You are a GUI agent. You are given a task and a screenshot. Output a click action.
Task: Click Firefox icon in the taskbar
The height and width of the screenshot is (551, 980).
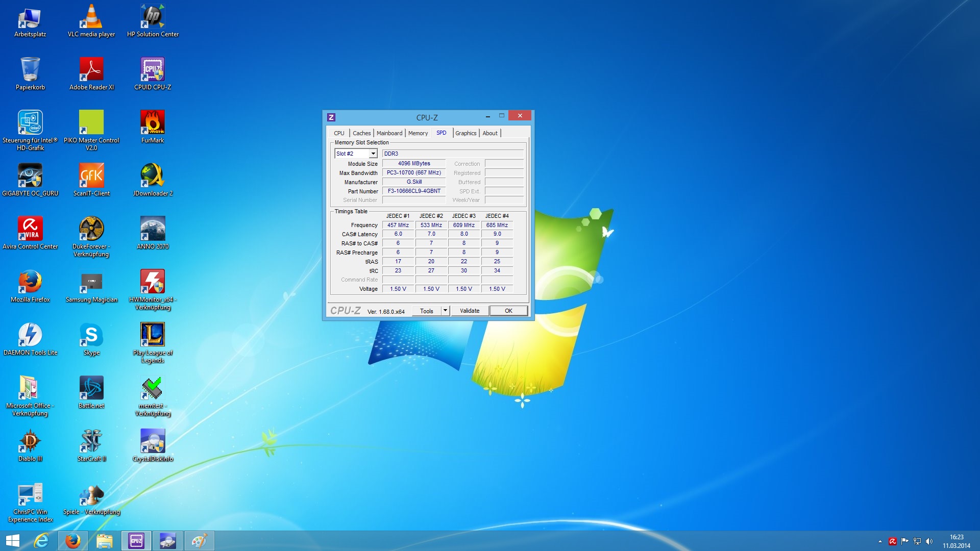click(72, 541)
